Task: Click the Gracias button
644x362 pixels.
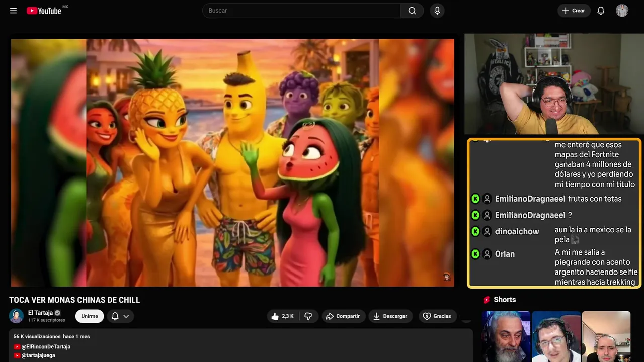Action: point(437,316)
